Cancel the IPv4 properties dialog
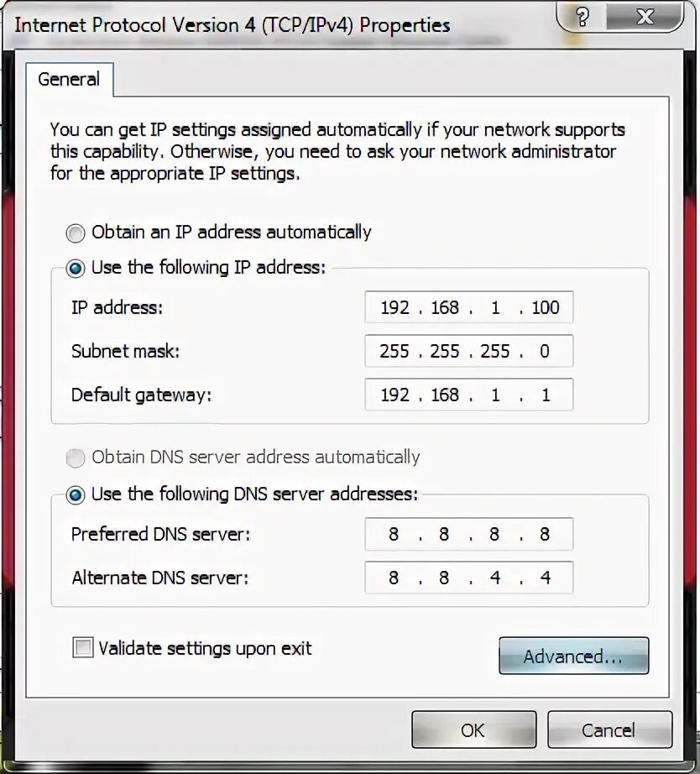Viewport: 700px width, 774px height. [x=609, y=730]
